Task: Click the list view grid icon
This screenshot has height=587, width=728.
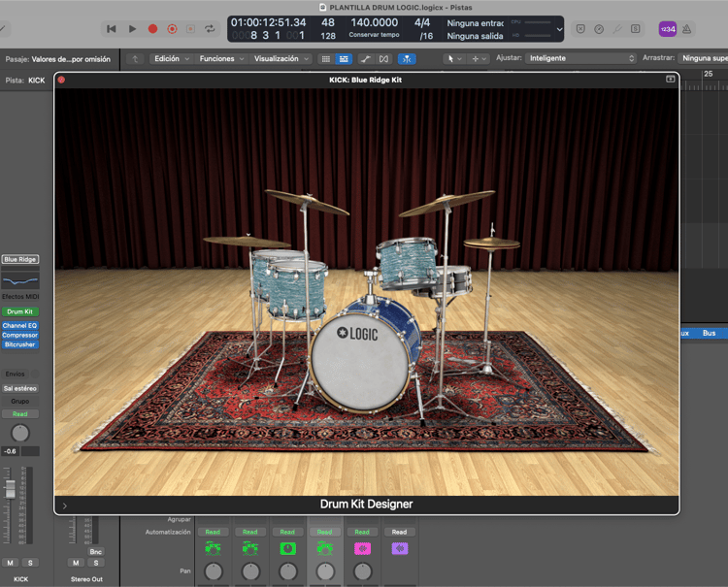Action: pyautogui.click(x=326, y=59)
